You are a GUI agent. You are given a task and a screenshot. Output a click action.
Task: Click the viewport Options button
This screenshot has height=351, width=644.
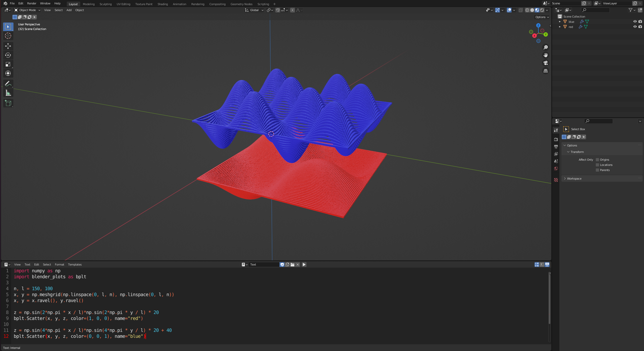click(x=542, y=17)
